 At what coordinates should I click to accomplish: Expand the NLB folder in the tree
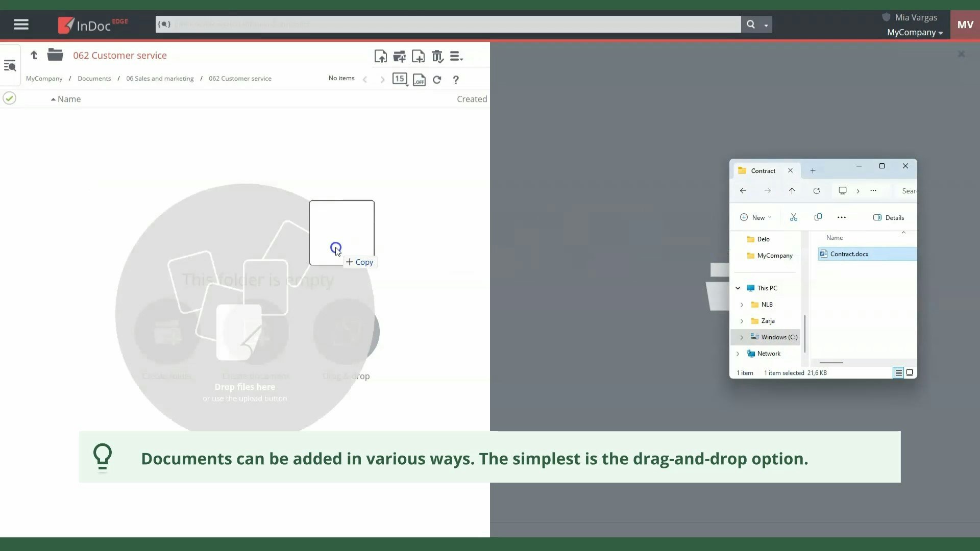click(743, 305)
